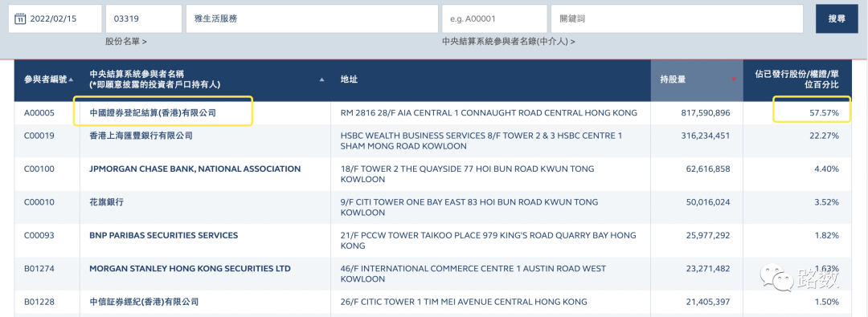Focus the participant ID field e.g. A00001
Screen dimensions: 868x317
pos(494,18)
